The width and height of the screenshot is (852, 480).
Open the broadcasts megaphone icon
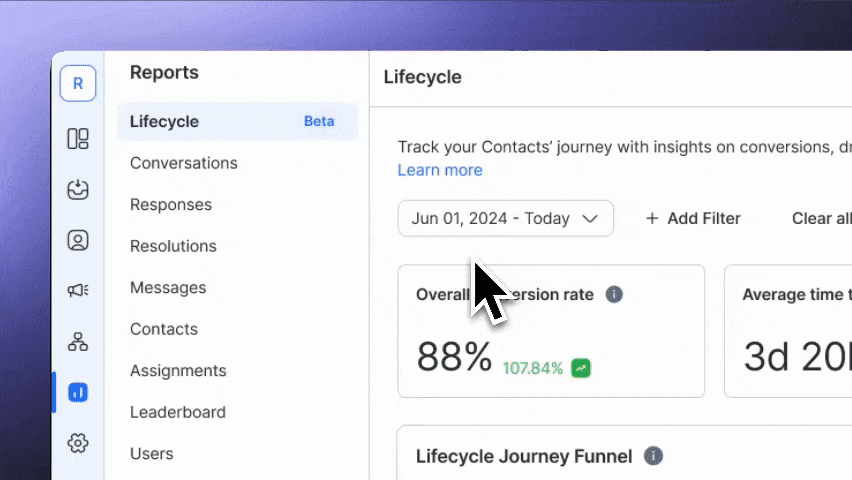78,290
